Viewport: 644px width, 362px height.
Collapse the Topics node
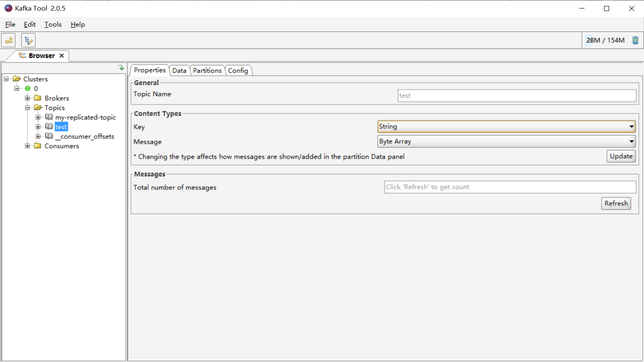tap(27, 107)
